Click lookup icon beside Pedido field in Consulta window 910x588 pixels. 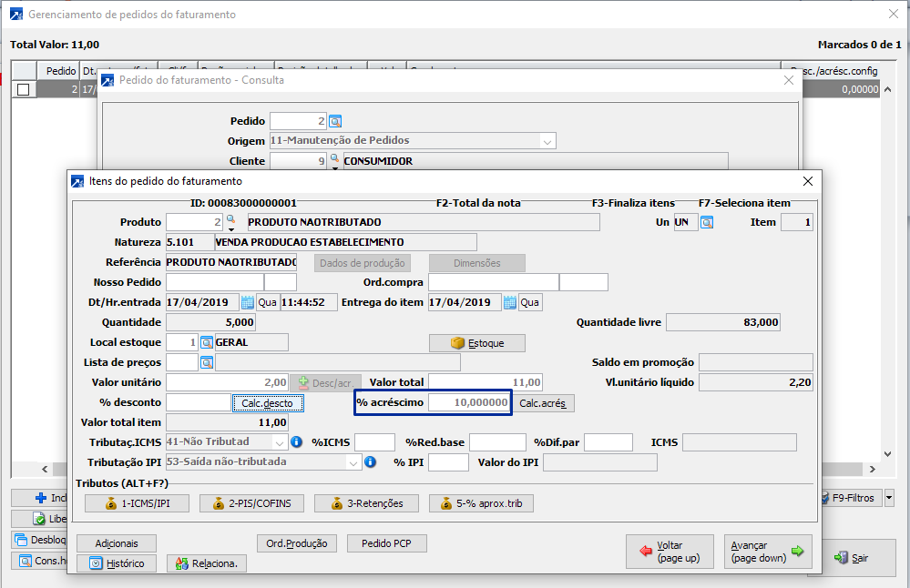point(335,121)
